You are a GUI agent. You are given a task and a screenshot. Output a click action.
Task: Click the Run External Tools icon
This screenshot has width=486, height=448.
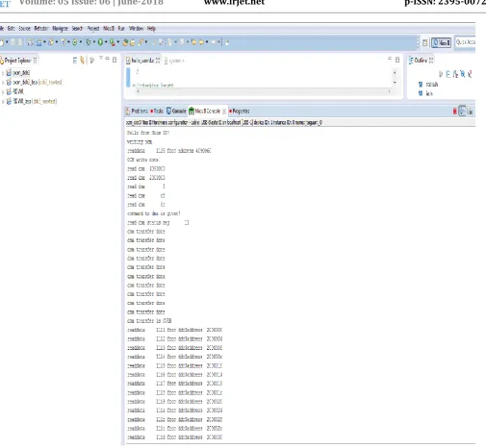113,42
